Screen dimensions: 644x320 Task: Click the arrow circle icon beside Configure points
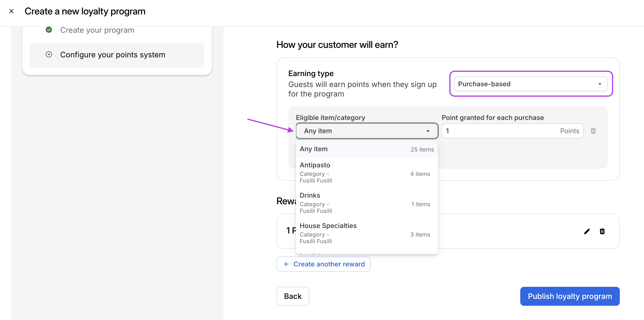[49, 54]
